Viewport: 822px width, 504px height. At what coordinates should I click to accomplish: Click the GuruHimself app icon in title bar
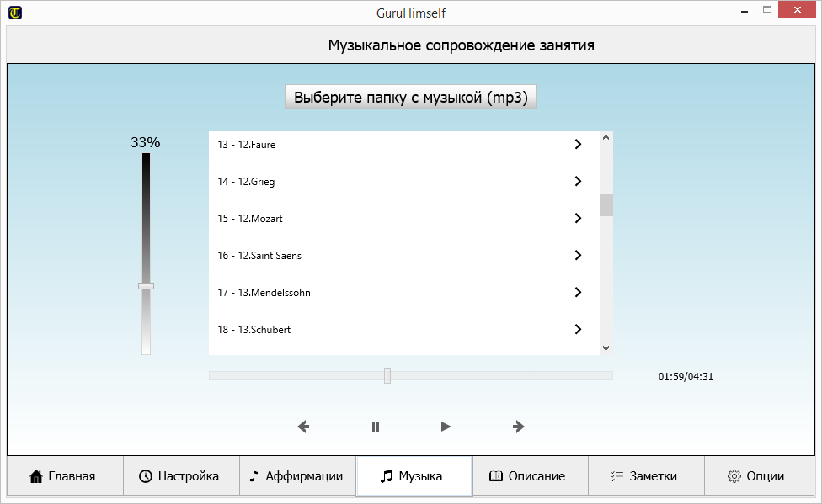point(15,13)
